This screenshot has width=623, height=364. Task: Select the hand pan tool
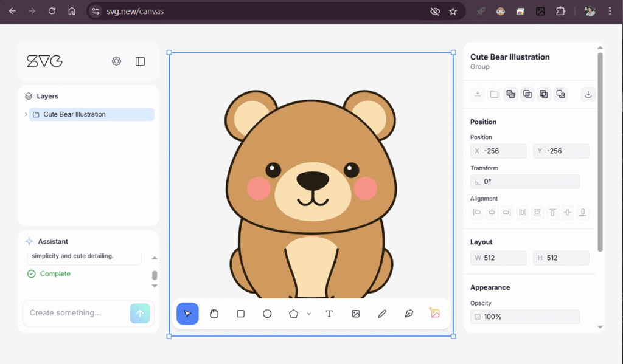[x=214, y=314]
